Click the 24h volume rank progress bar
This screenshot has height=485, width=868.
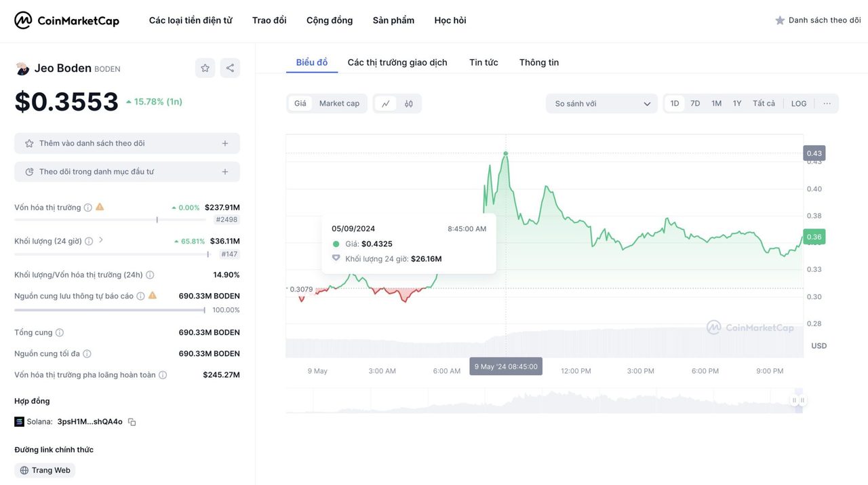click(113, 254)
